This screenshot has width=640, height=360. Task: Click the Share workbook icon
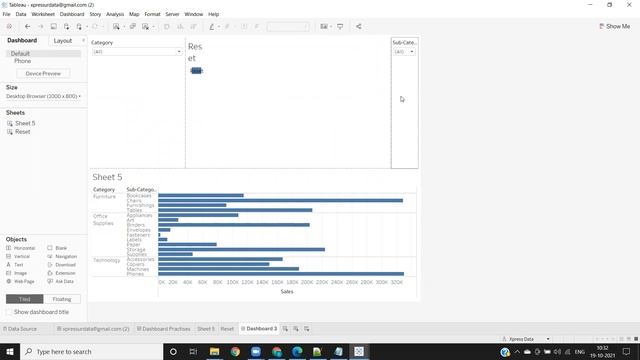[x=358, y=27]
